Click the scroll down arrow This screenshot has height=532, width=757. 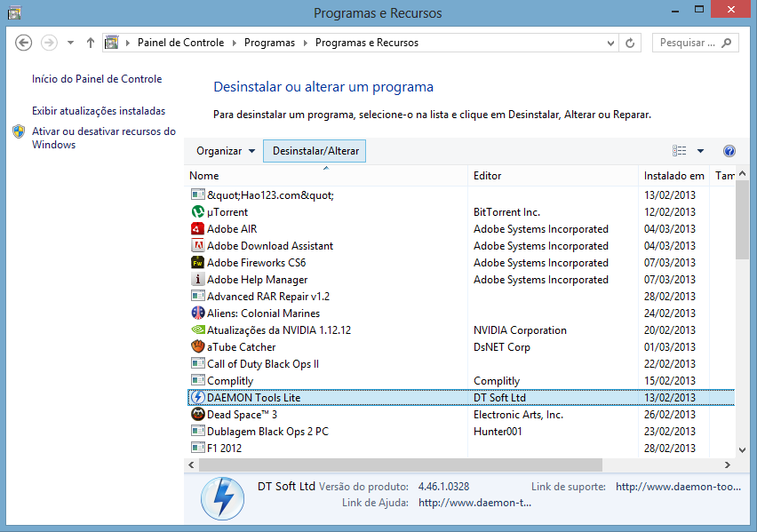(x=742, y=449)
